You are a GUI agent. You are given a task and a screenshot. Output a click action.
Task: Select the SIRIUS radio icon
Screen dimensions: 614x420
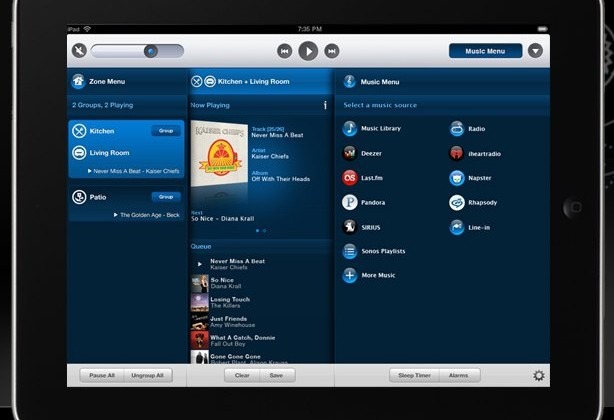[x=350, y=227]
